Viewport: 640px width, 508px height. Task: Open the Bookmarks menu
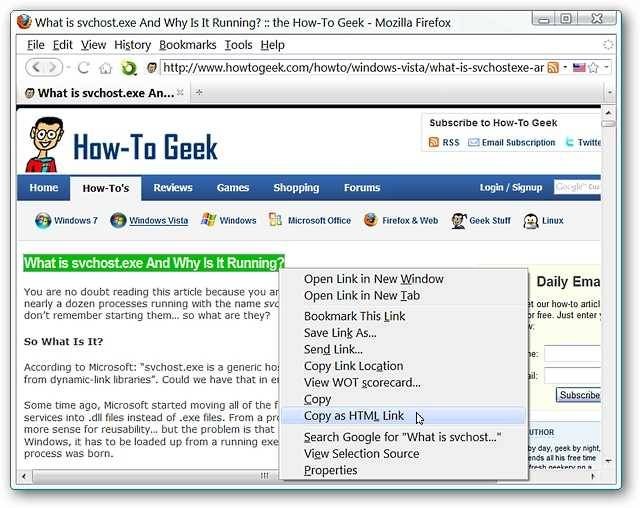click(x=187, y=45)
